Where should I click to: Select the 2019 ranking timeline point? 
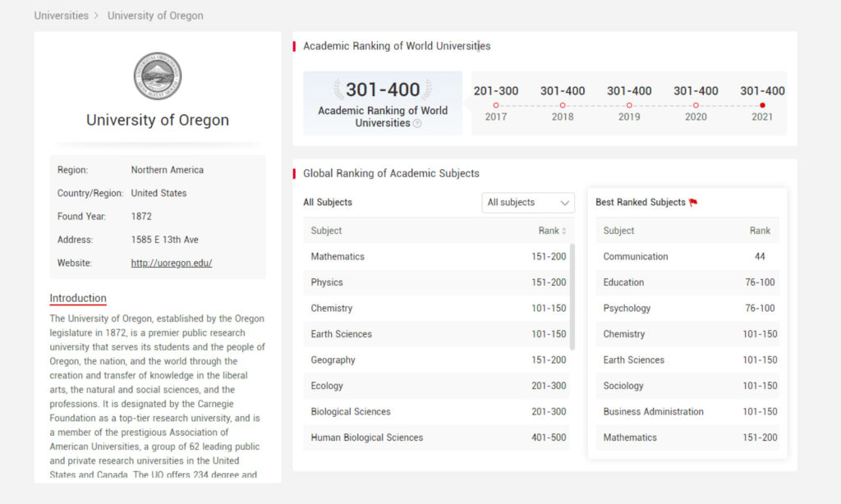point(629,106)
